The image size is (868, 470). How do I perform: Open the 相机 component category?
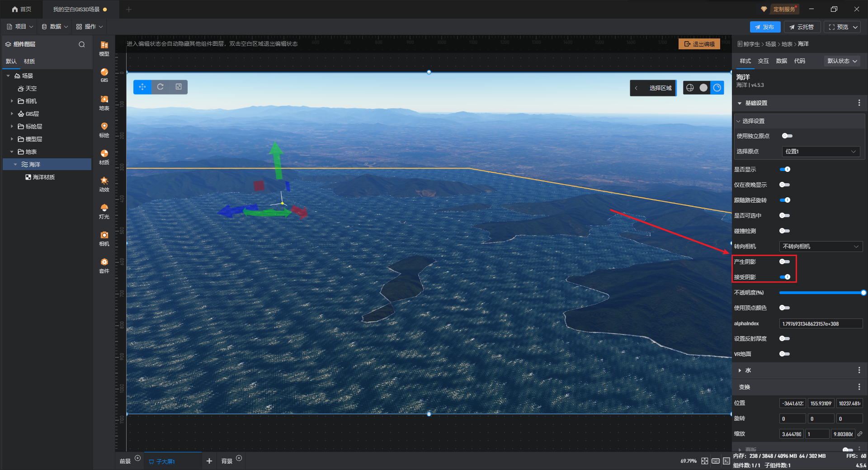[x=104, y=238]
